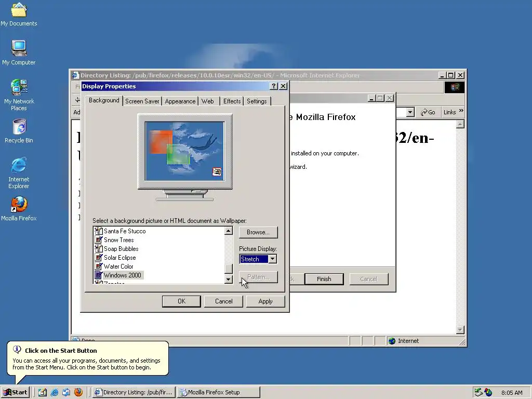Click up arrow of the wallpaper list scrollbar
Viewport: 532px width, 399px height.
[x=229, y=231]
